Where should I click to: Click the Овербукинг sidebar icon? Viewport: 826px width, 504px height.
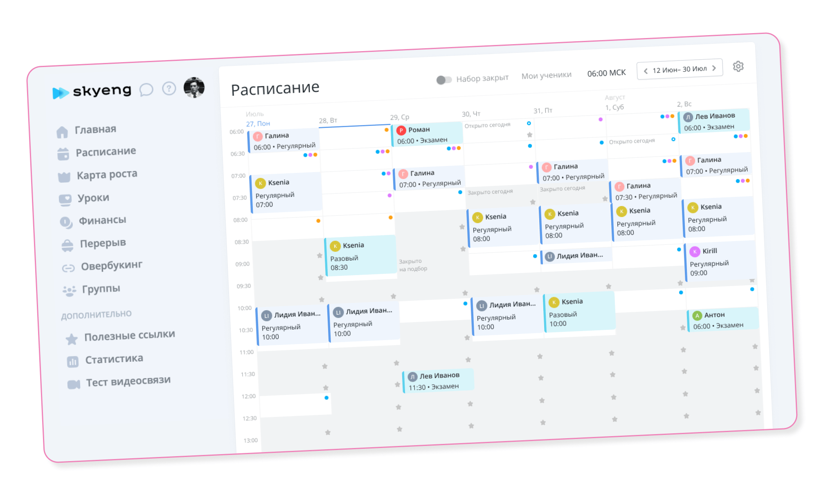(x=64, y=265)
